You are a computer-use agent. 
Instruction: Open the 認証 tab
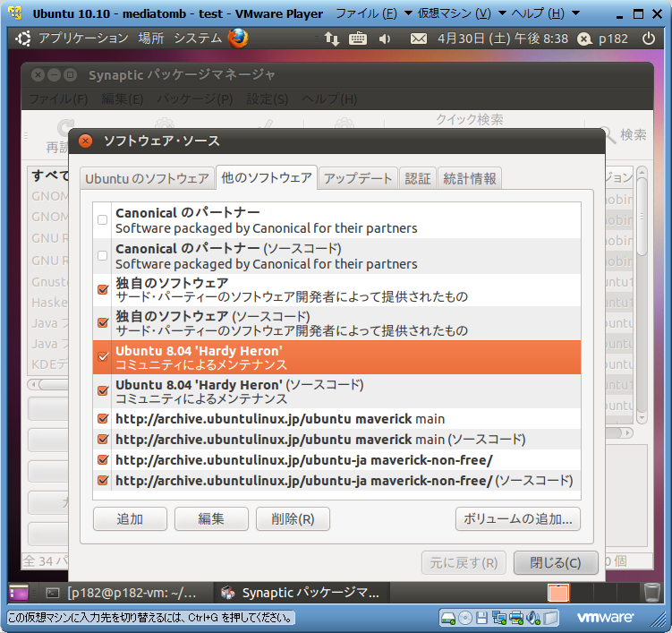[x=418, y=178]
